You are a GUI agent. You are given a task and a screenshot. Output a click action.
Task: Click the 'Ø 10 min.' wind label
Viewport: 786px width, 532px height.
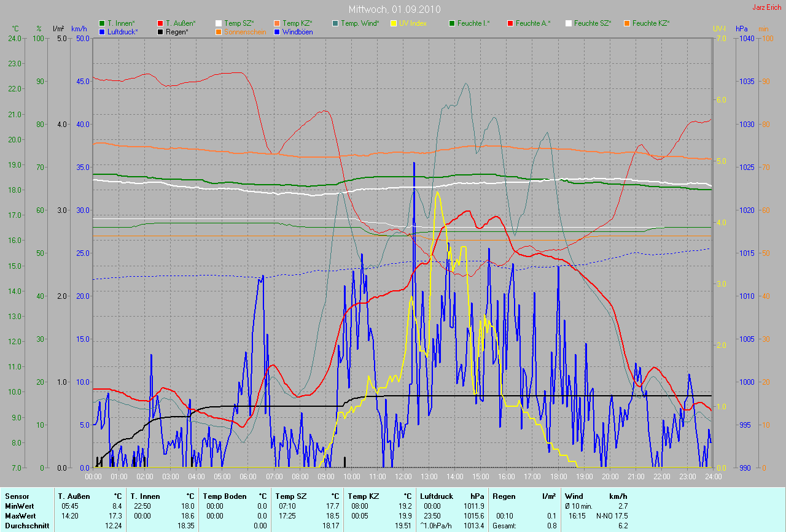[x=580, y=506]
